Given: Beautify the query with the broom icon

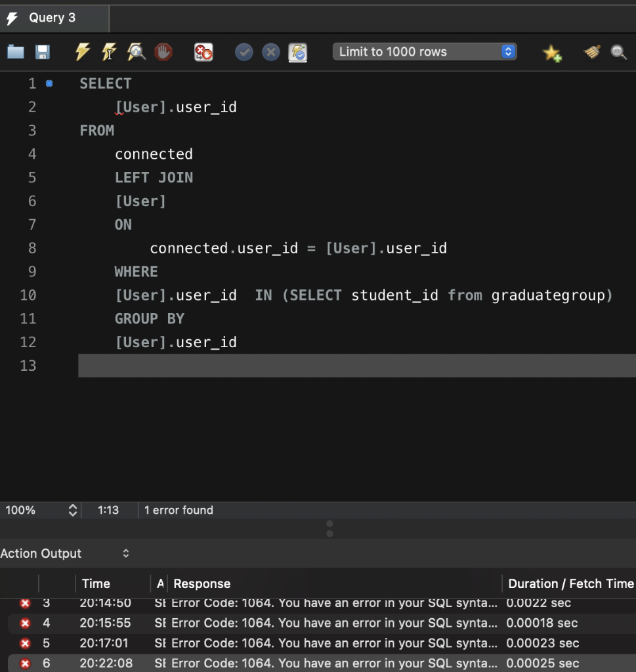Looking at the screenshot, I should tap(592, 52).
